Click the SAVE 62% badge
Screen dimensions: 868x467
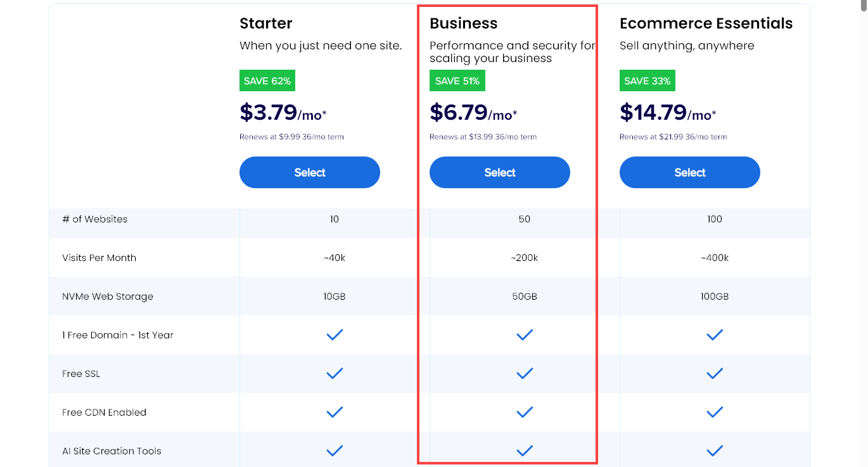pyautogui.click(x=267, y=80)
